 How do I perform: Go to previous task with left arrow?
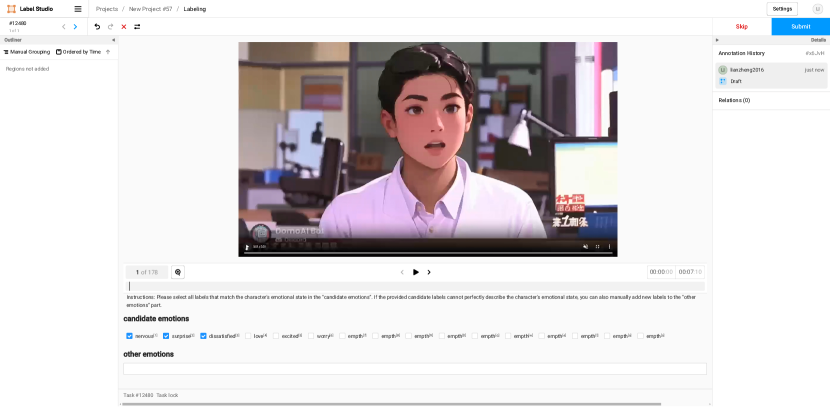click(x=64, y=26)
